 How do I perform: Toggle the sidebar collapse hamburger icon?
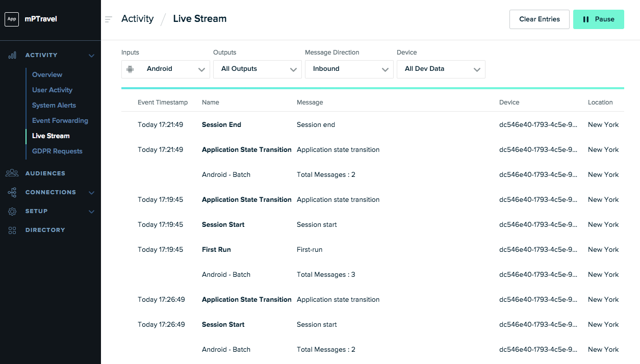point(109,19)
